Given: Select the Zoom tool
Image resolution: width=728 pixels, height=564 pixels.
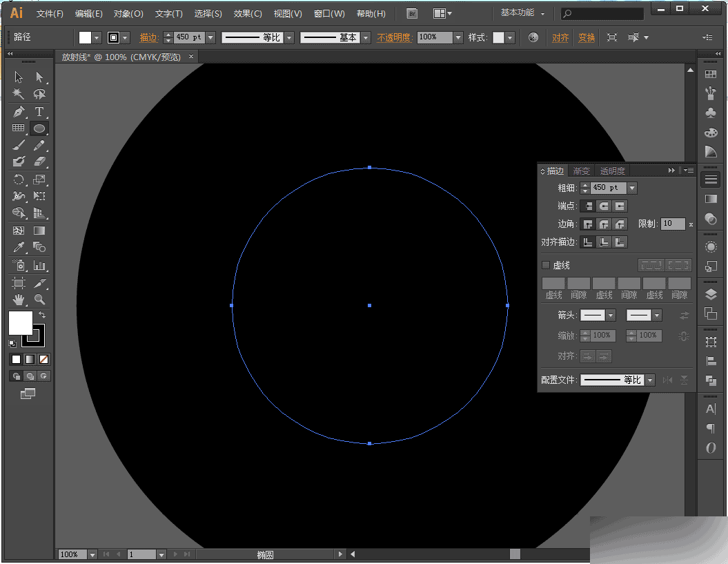Looking at the screenshot, I should click(x=39, y=300).
